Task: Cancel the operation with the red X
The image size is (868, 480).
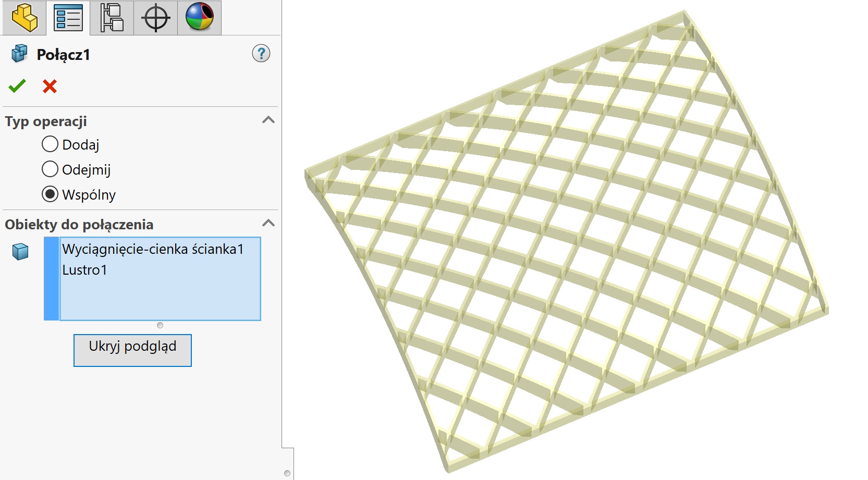Action: (50, 86)
